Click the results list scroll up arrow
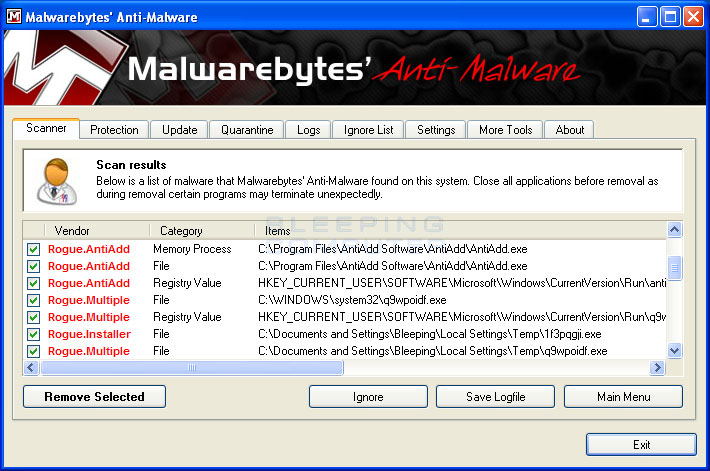 coord(674,230)
